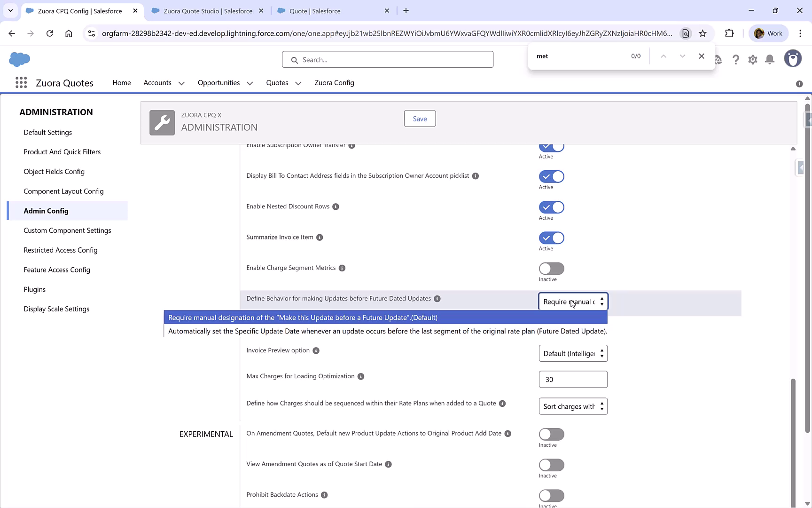Open the Invoice Preview option dropdown
Screen dimensions: 812x508
click(x=573, y=353)
